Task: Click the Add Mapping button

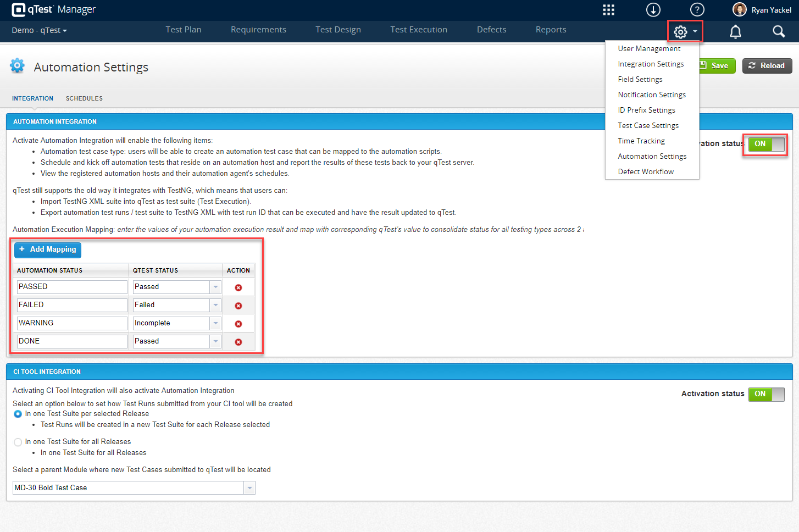Action: tap(48, 250)
